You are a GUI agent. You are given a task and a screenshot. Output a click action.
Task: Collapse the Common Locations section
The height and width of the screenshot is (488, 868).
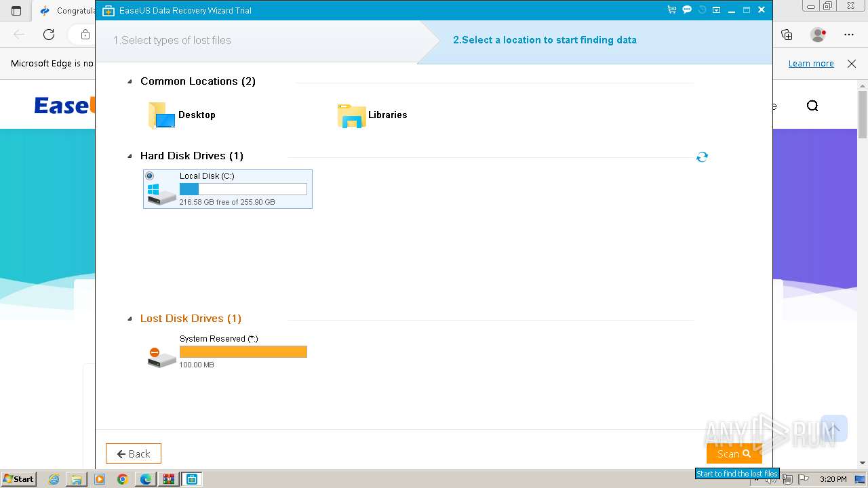(130, 82)
